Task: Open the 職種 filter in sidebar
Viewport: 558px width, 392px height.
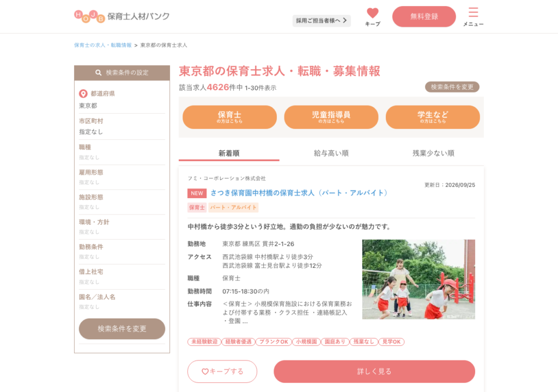Action: 122,152
